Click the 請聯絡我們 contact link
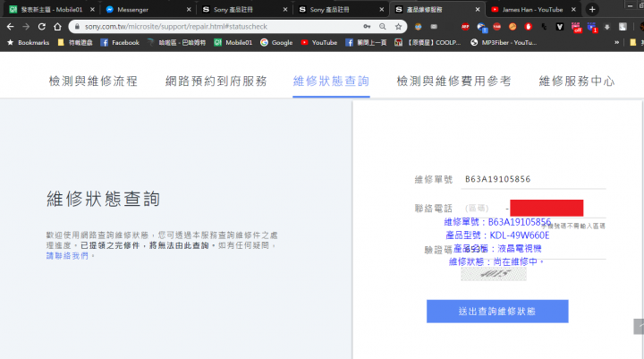644x359 pixels. [x=67, y=256]
